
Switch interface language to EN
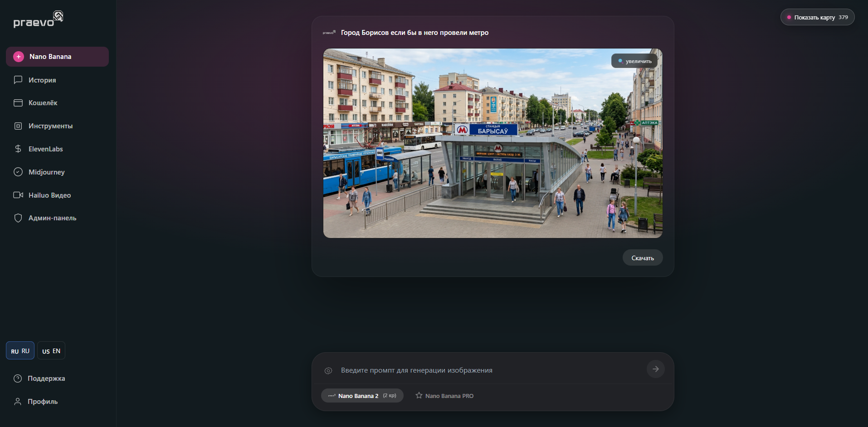(51, 351)
